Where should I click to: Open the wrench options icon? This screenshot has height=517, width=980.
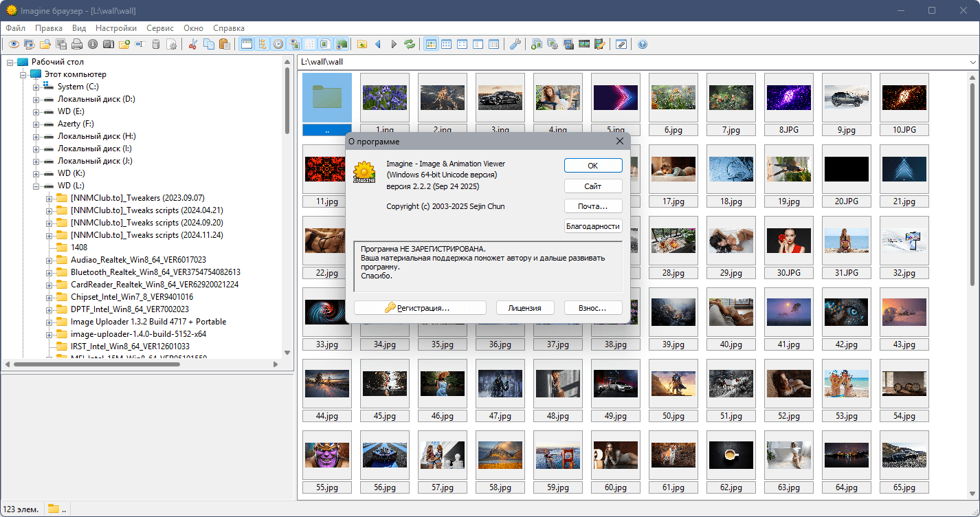point(515,43)
